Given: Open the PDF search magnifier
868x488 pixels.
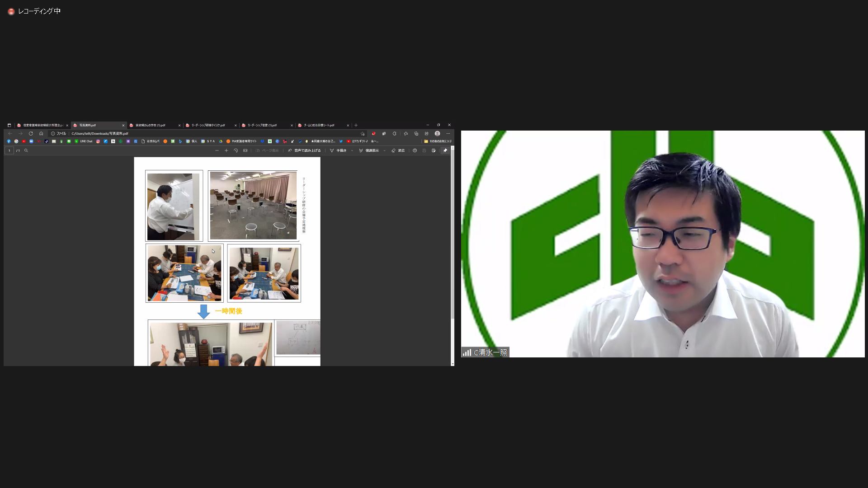Looking at the screenshot, I should pyautogui.click(x=26, y=150).
